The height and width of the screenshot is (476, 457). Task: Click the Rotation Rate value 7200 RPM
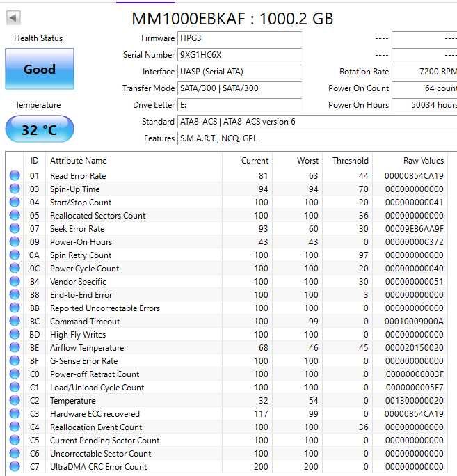pos(424,72)
